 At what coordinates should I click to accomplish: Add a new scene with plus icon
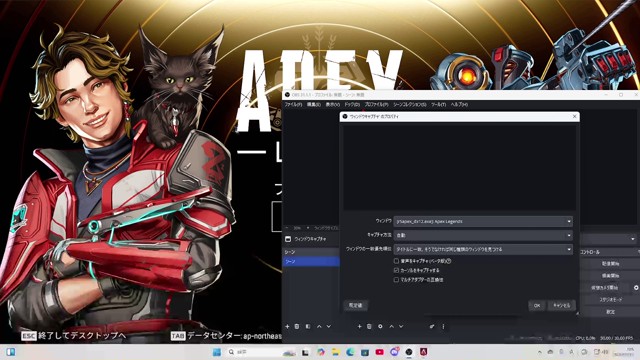pyautogui.click(x=287, y=327)
